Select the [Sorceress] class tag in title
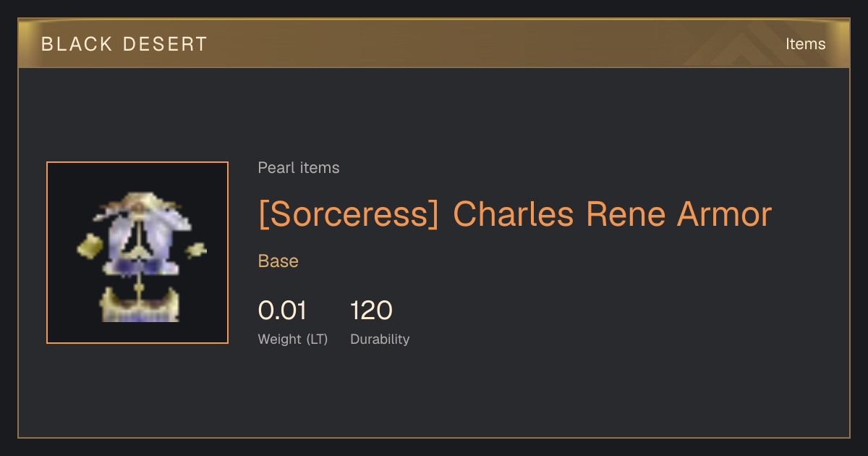Screen dimensions: 868x456 tap(349, 214)
